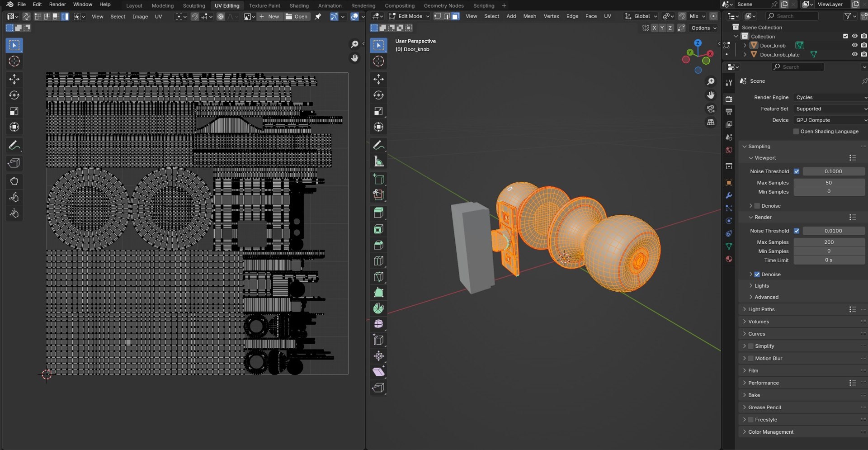Open the Edit Mode dropdown
Viewport: 868px width, 450px height.
pos(409,16)
